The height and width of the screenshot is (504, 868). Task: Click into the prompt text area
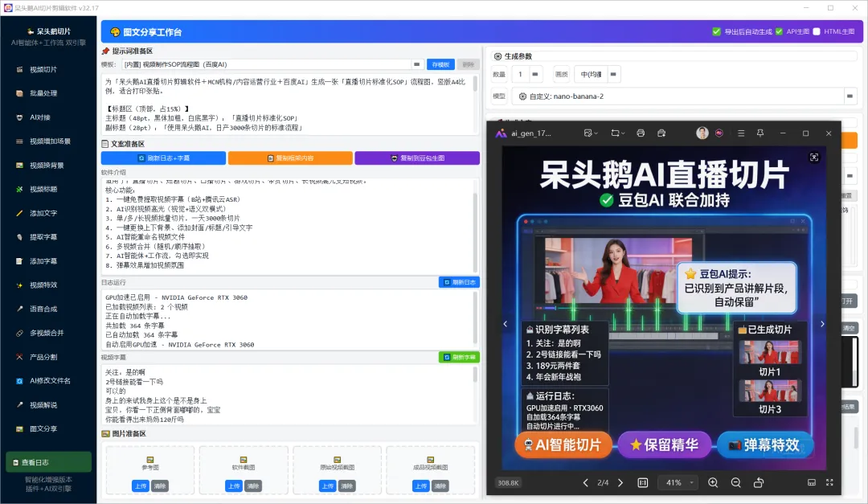[x=288, y=104]
